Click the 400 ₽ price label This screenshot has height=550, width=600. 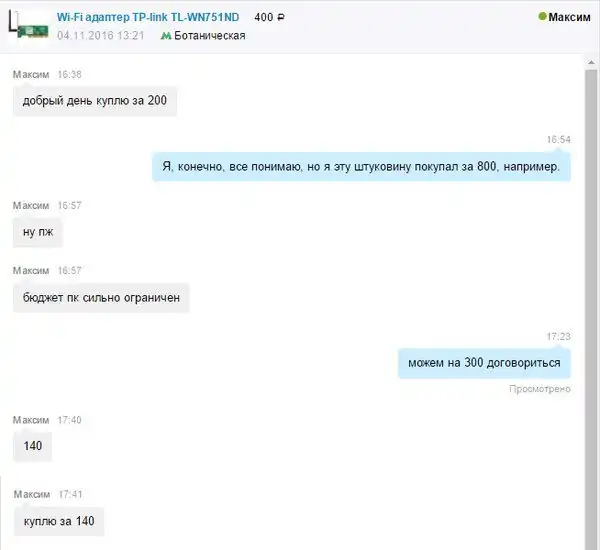(x=269, y=17)
